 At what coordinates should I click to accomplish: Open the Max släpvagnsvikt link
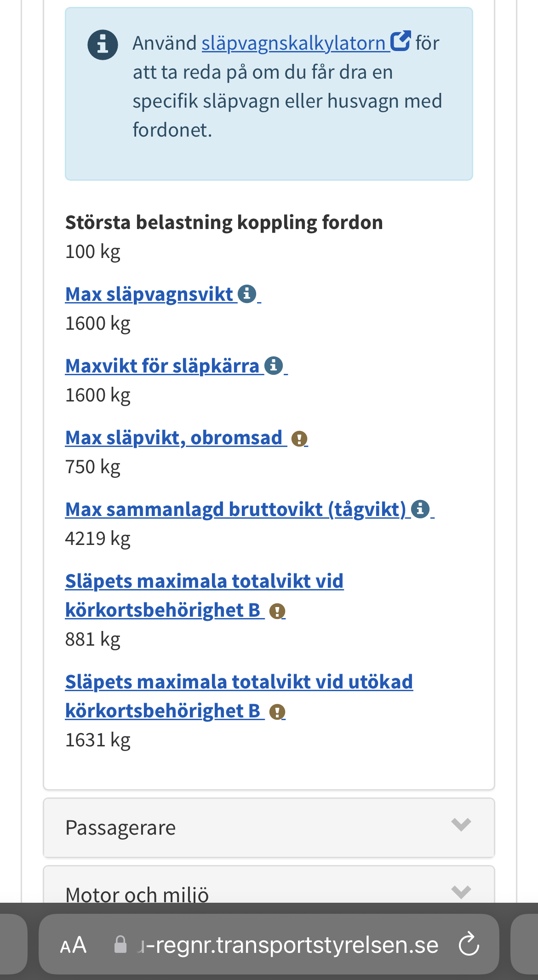[x=149, y=294]
